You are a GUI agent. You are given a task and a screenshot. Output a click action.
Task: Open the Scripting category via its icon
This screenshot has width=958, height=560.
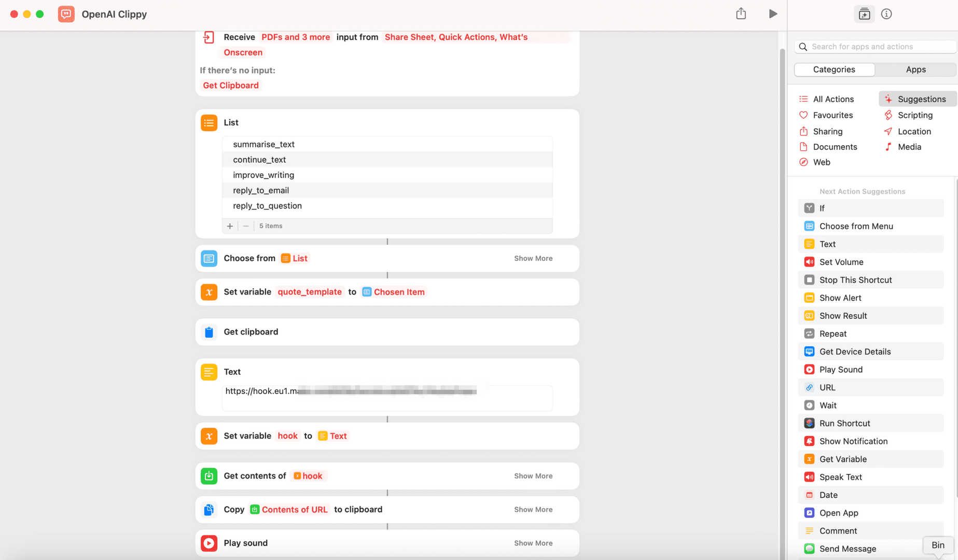pyautogui.click(x=888, y=115)
